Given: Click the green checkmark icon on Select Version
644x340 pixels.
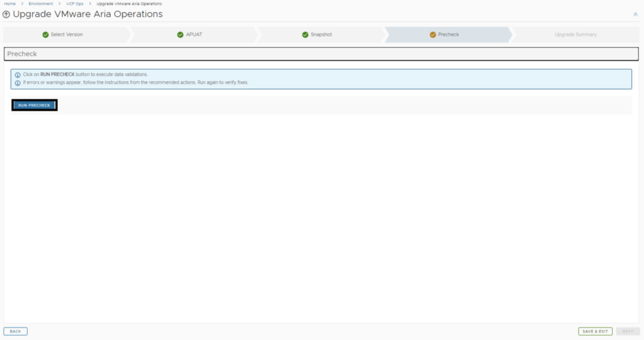Looking at the screenshot, I should tap(45, 35).
